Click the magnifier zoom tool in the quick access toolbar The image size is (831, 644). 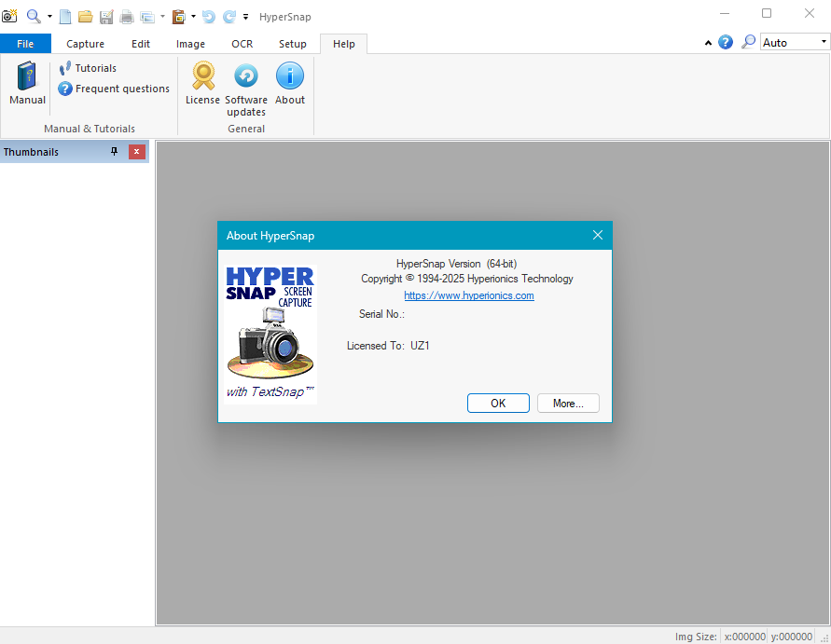pyautogui.click(x=34, y=17)
